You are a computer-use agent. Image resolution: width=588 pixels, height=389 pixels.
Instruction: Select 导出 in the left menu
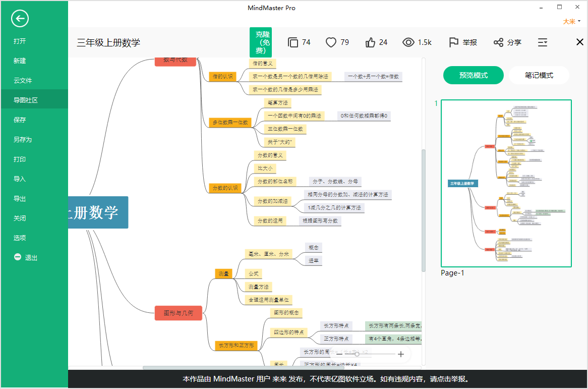click(34, 198)
